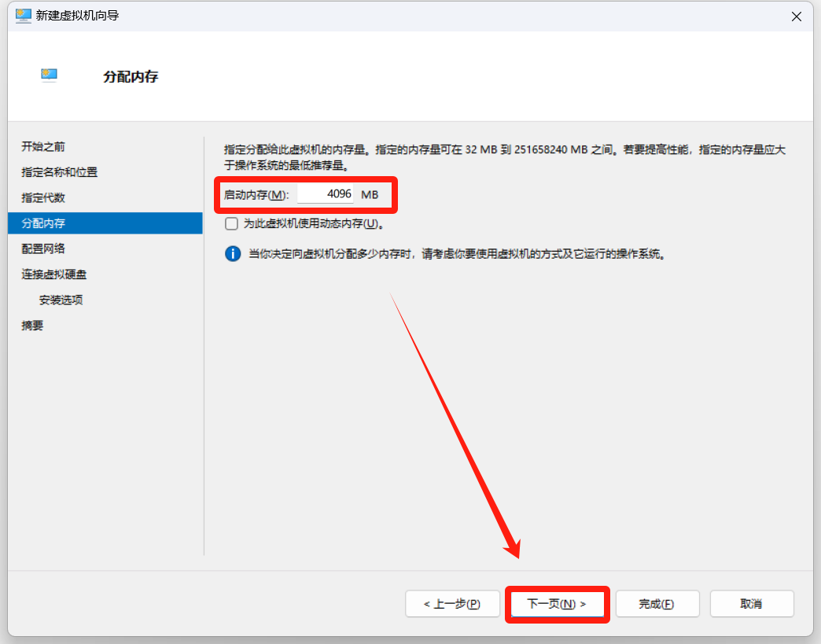Select the 安装选项 sub-step in sidebar

(61, 300)
